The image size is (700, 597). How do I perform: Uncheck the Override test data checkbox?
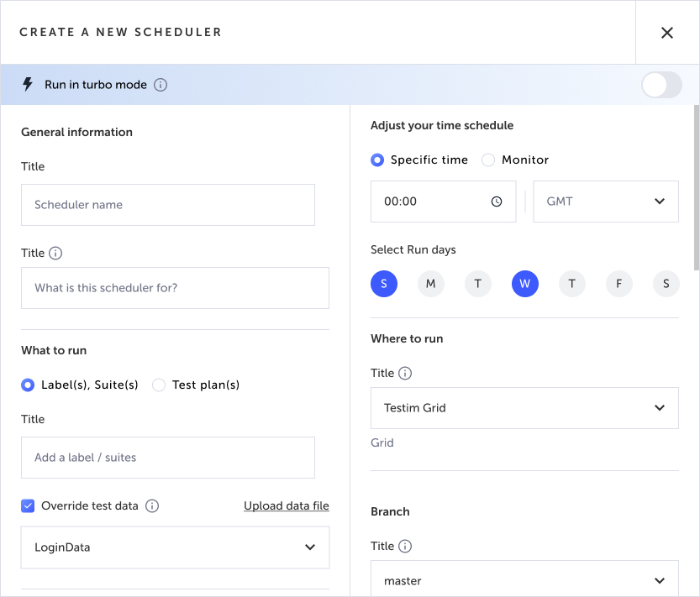click(x=28, y=505)
